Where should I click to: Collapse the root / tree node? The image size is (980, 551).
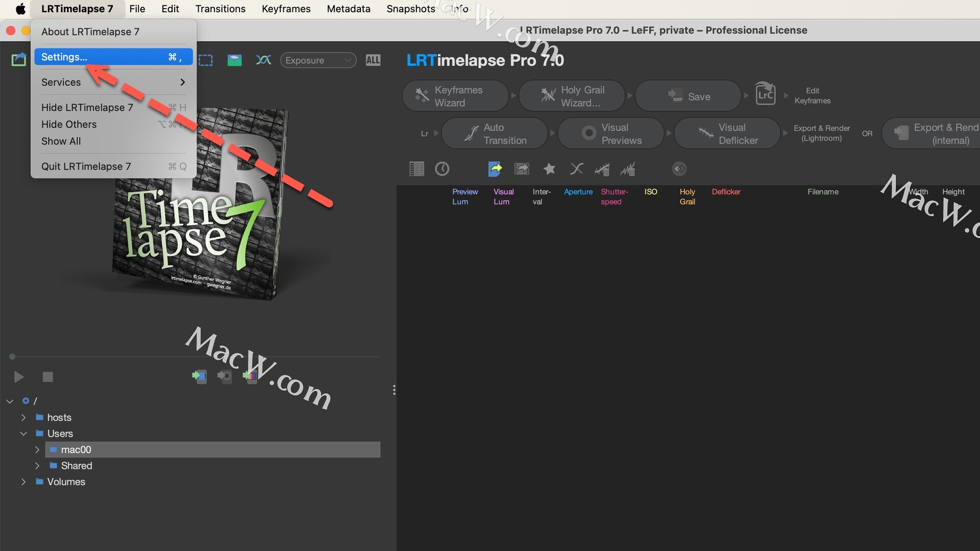click(x=10, y=401)
